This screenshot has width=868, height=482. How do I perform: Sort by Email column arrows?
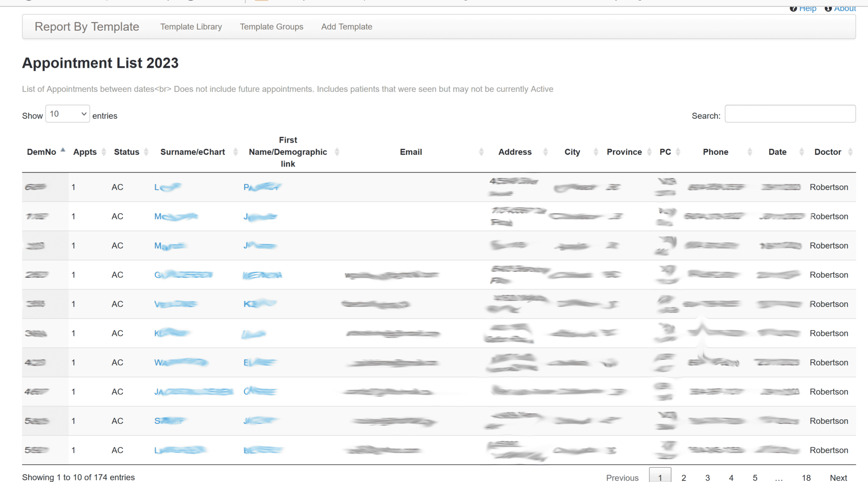(481, 152)
